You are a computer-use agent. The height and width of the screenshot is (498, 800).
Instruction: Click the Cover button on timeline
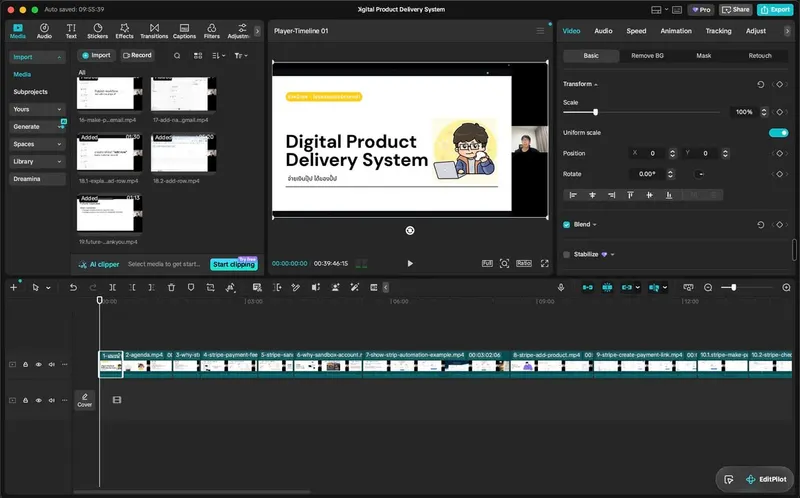[85, 400]
